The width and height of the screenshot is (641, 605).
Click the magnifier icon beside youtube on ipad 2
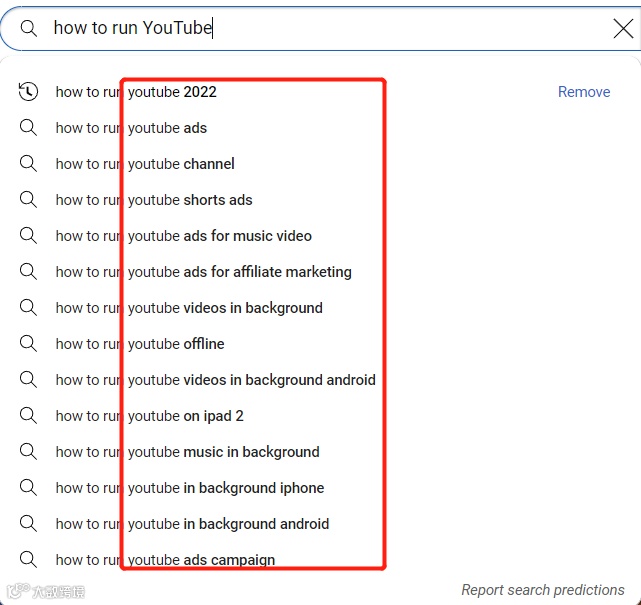[28, 416]
